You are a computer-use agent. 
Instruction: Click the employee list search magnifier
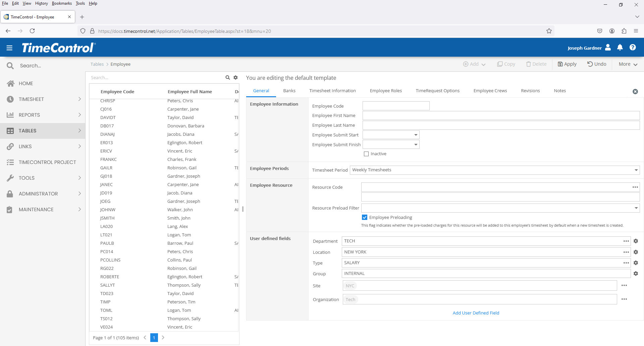(227, 77)
